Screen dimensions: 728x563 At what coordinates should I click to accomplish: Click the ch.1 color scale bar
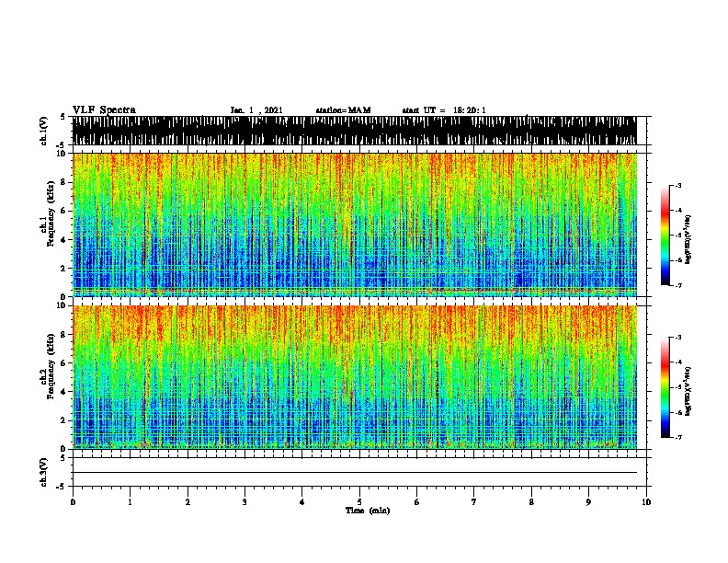(665, 236)
